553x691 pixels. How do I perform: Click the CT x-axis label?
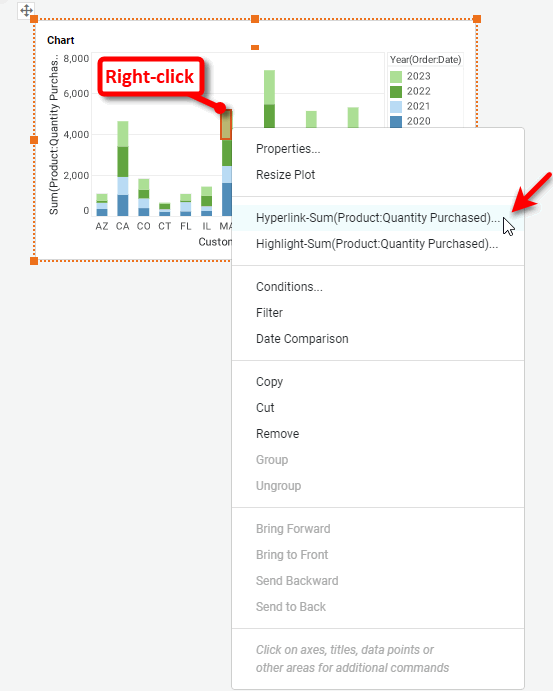164,226
